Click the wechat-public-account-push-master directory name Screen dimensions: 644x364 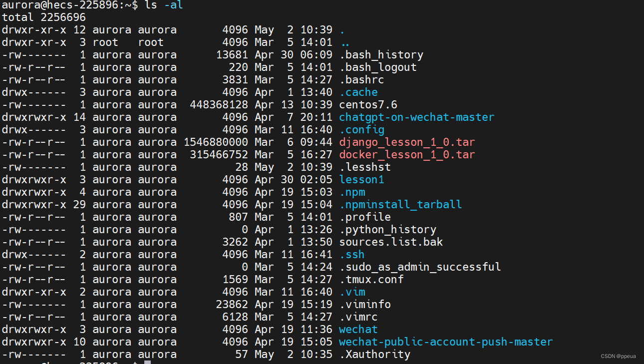coord(446,342)
